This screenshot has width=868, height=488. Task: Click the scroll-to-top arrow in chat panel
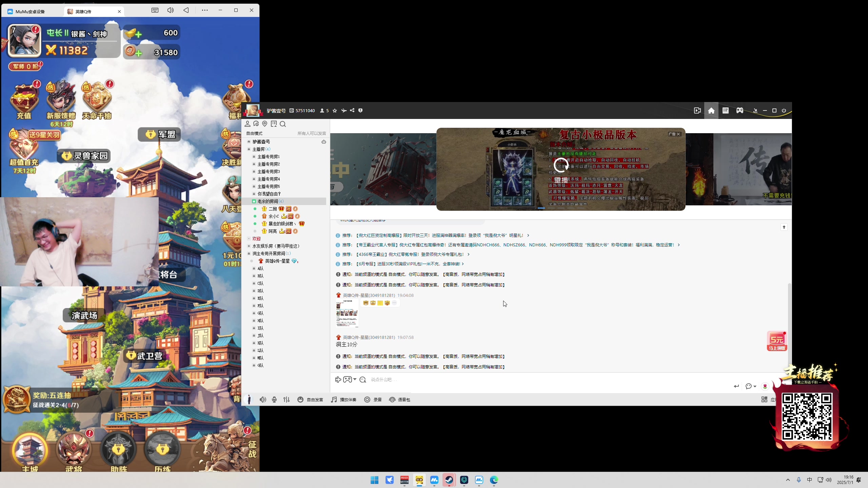[784, 227]
